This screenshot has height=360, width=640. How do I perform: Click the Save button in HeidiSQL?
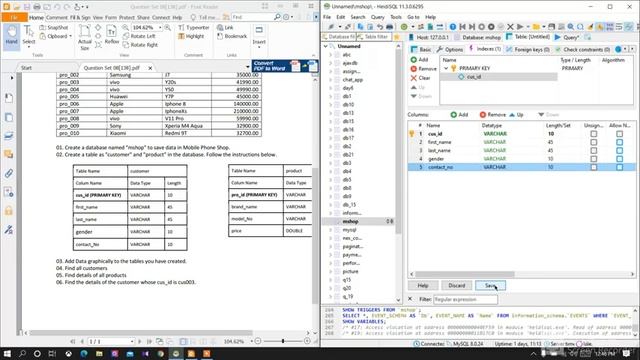pyautogui.click(x=490, y=285)
